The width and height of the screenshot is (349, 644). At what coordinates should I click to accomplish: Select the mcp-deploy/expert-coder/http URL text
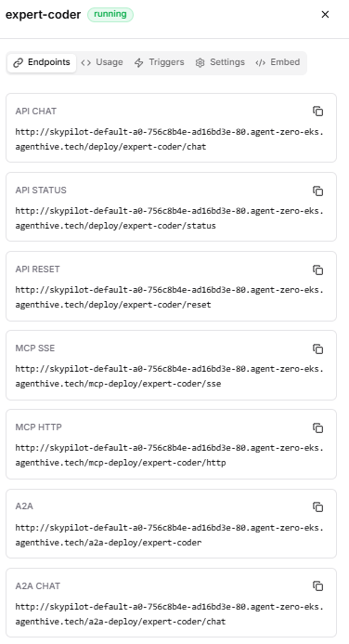pyautogui.click(x=169, y=455)
